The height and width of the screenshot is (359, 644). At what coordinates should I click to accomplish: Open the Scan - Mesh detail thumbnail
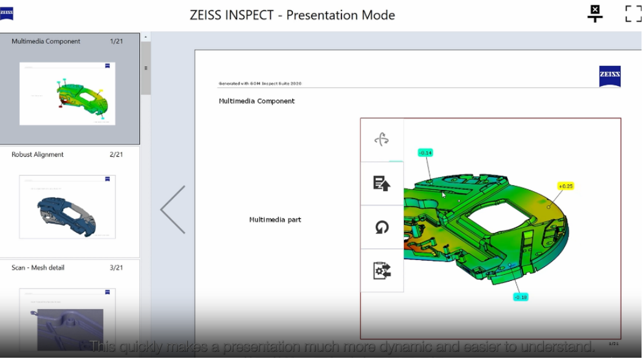pyautogui.click(x=68, y=320)
